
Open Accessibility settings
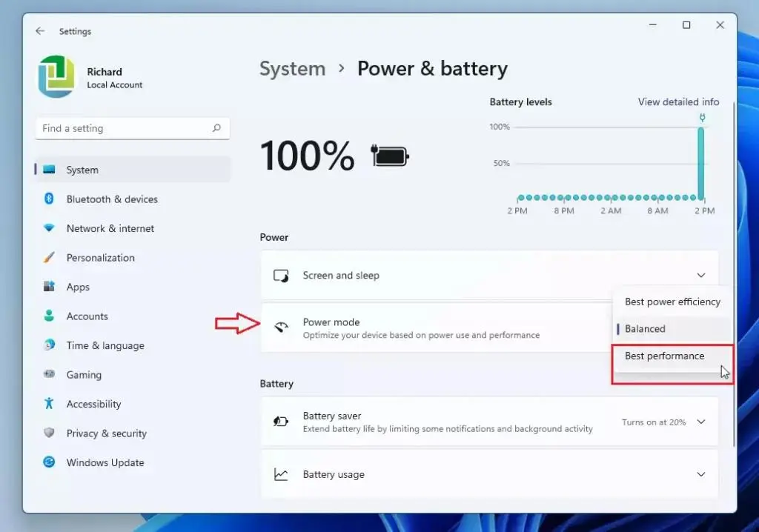pos(133,405)
